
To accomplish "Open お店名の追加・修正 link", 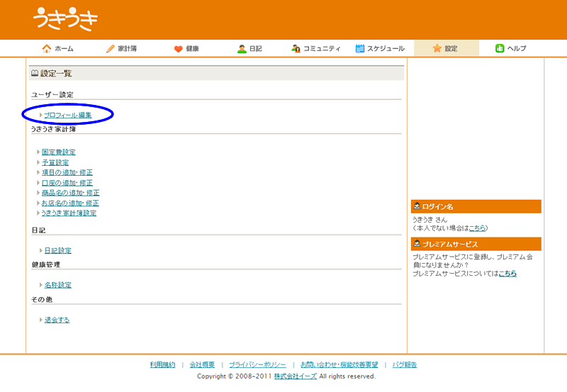I will coord(70,203).
